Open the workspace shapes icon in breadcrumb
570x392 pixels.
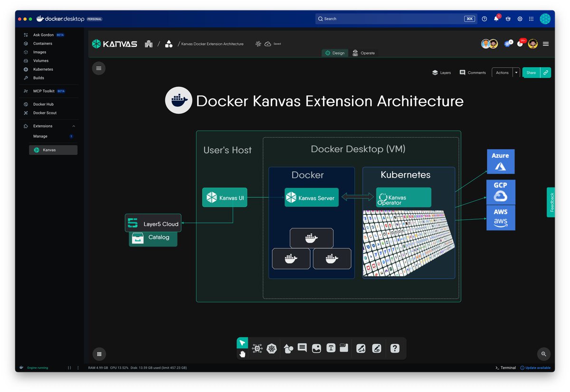click(169, 44)
